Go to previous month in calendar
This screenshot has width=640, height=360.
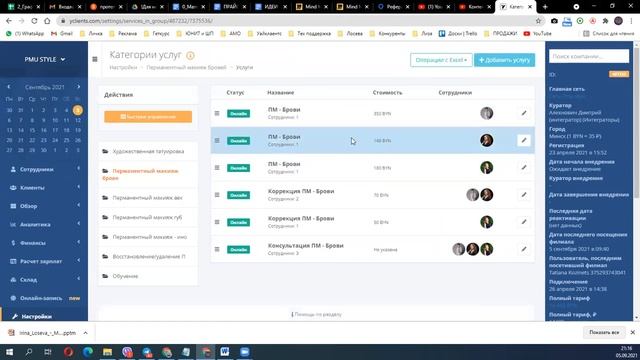(9, 87)
